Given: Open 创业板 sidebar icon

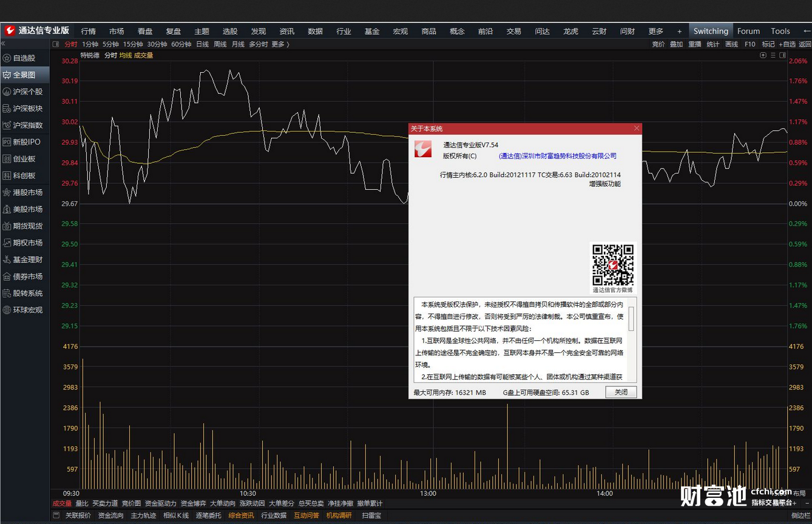Looking at the screenshot, I should pos(7,159).
